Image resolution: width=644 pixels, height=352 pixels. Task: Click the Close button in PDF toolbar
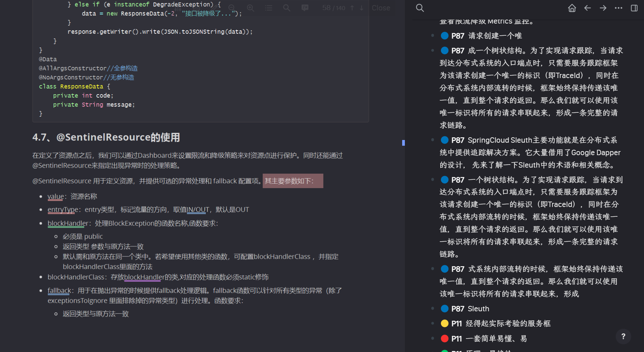(381, 8)
